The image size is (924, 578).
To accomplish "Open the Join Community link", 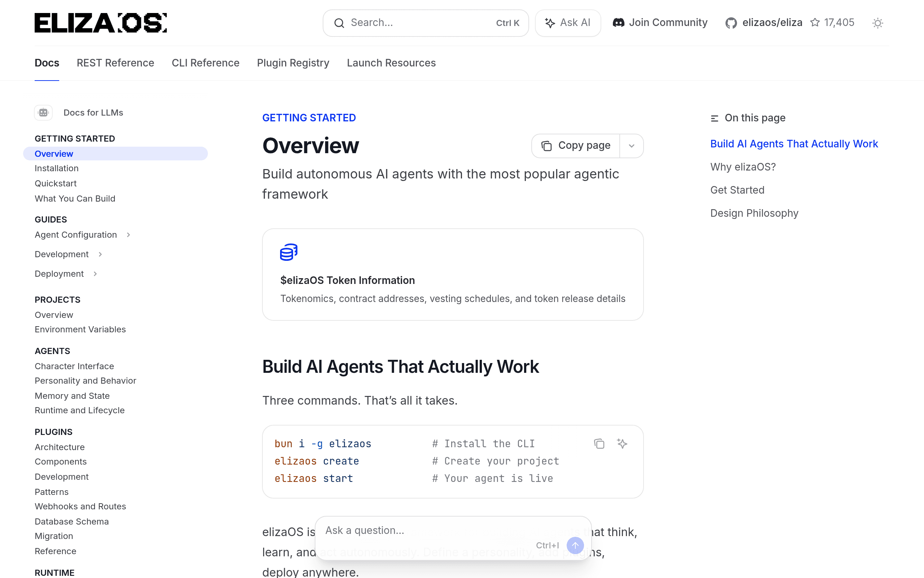I will coord(660,22).
